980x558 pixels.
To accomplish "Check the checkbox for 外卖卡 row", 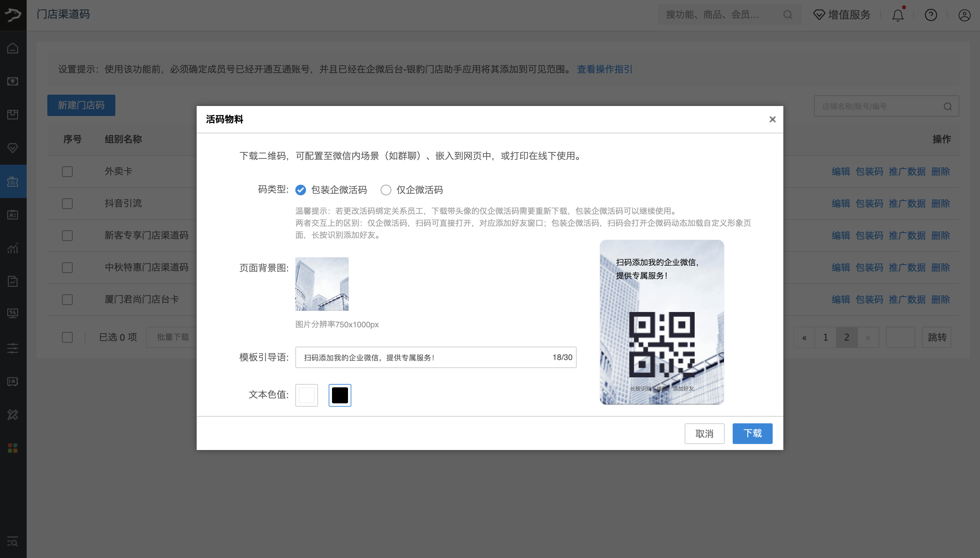I will pyautogui.click(x=67, y=171).
